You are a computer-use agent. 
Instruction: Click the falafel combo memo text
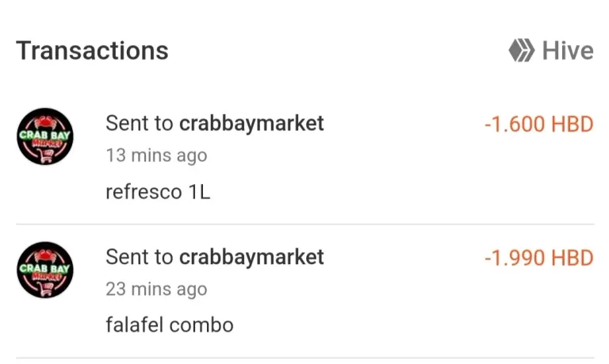170,325
